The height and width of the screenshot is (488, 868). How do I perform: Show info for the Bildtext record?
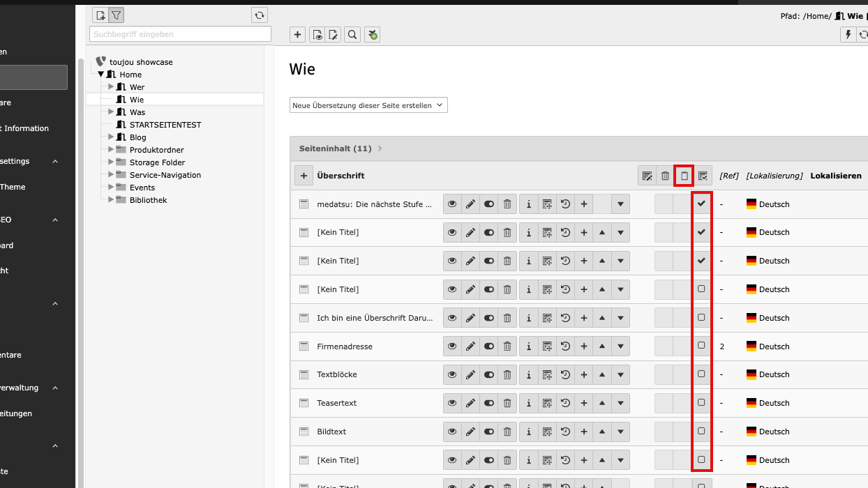529,432
